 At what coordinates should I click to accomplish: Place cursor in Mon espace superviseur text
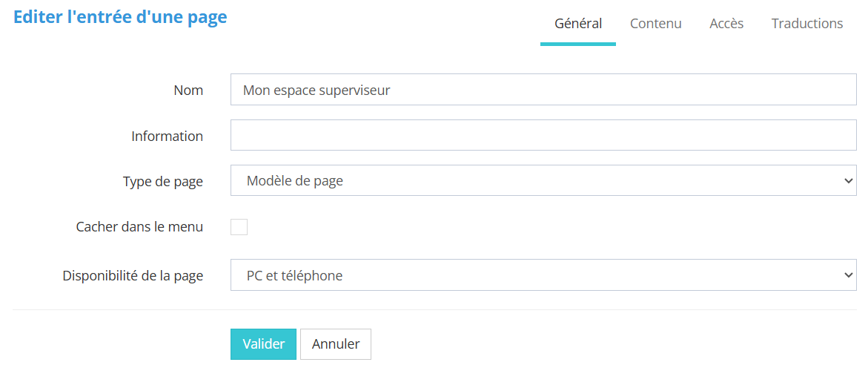(x=317, y=91)
